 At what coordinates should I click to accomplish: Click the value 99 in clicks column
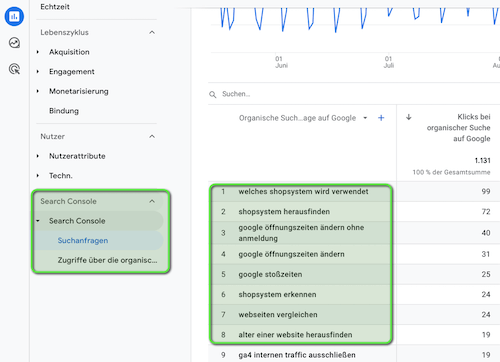pos(486,191)
